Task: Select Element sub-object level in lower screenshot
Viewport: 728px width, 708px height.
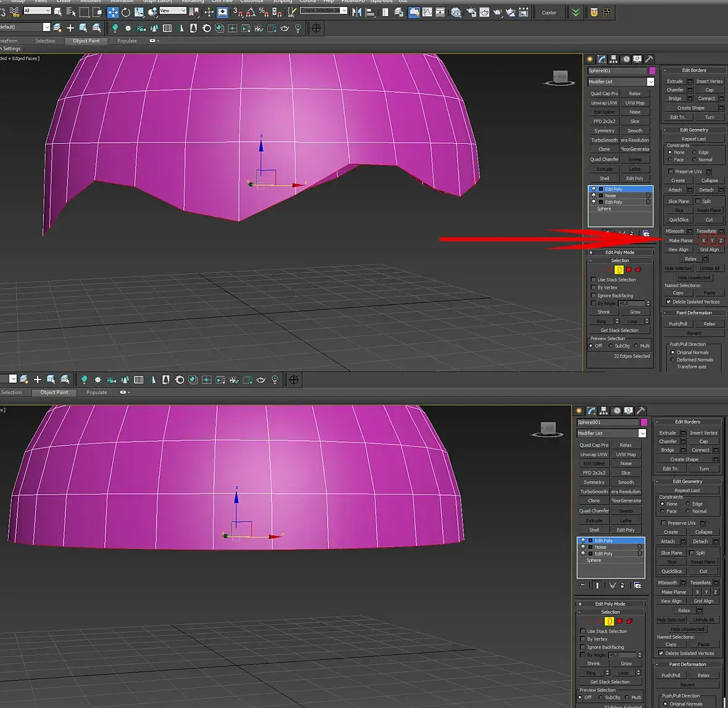Action: [x=629, y=621]
